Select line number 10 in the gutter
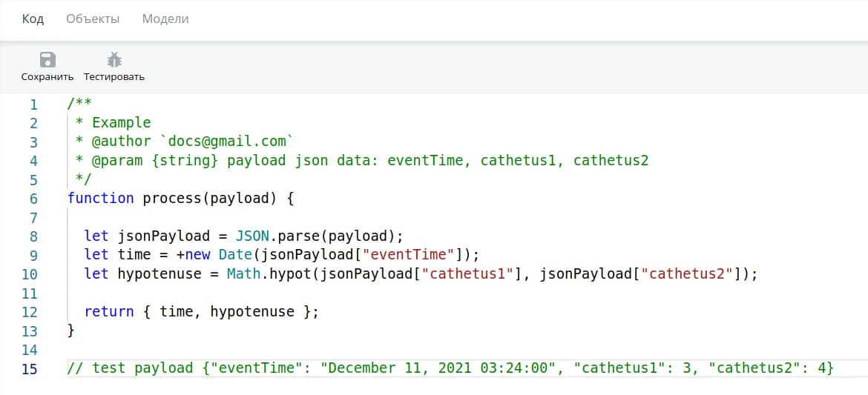Image resolution: width=868 pixels, height=395 pixels. tap(30, 274)
